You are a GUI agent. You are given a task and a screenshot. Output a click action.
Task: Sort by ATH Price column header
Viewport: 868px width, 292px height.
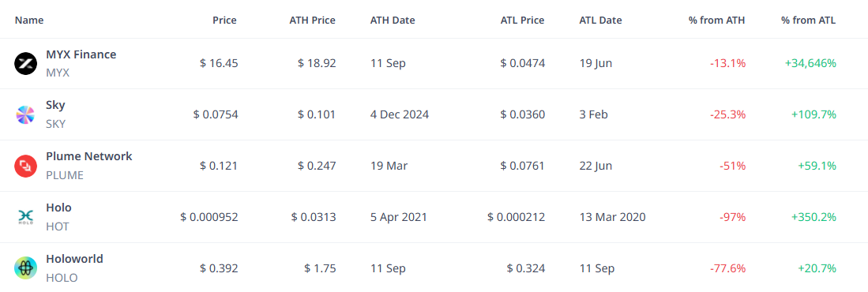[x=312, y=21]
